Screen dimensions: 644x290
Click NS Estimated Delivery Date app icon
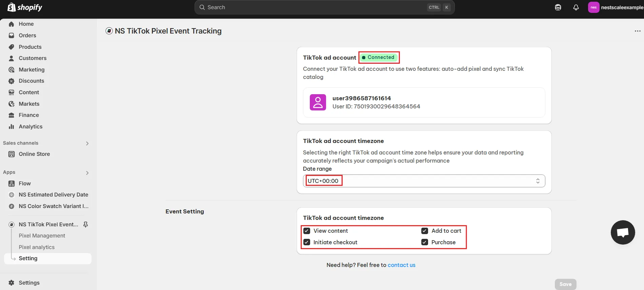pyautogui.click(x=12, y=195)
